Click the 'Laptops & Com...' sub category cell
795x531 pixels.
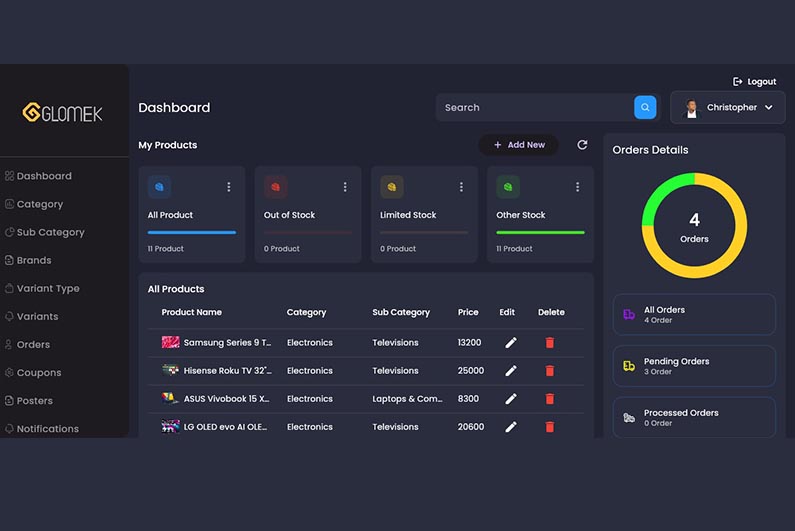(408, 399)
